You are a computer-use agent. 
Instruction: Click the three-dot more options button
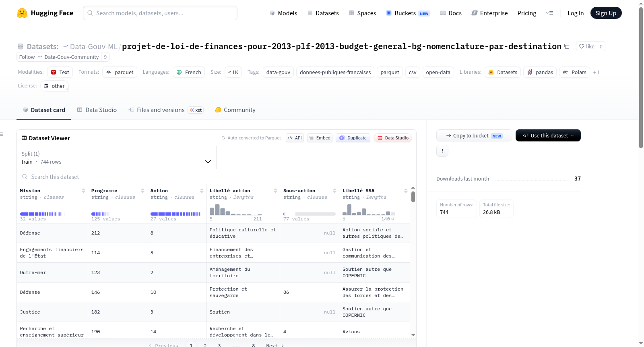tap(442, 151)
